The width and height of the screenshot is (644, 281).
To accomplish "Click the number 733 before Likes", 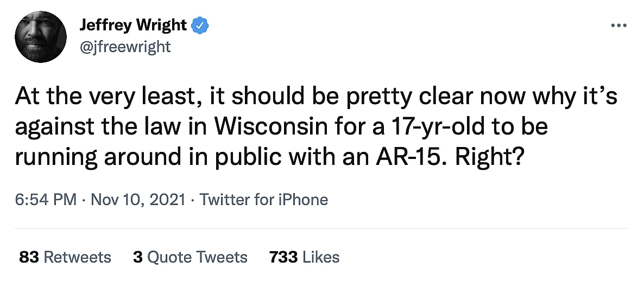I will pyautogui.click(x=283, y=257).
